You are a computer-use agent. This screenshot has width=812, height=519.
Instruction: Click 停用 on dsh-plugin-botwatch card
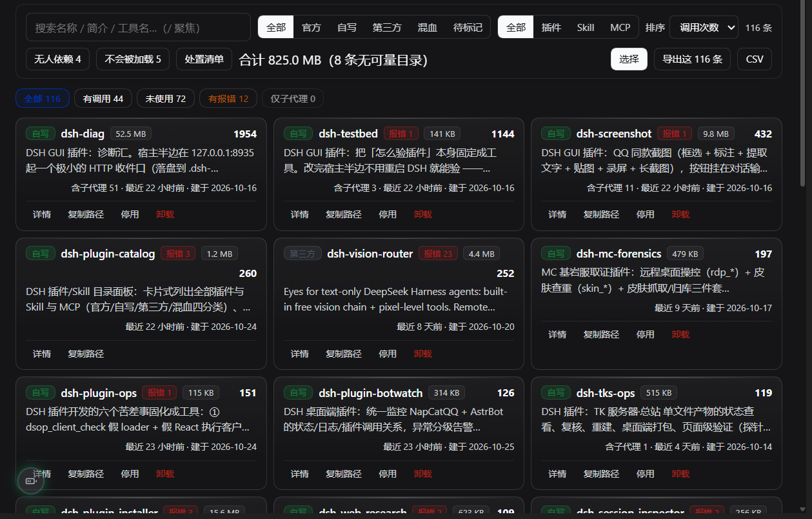click(388, 474)
